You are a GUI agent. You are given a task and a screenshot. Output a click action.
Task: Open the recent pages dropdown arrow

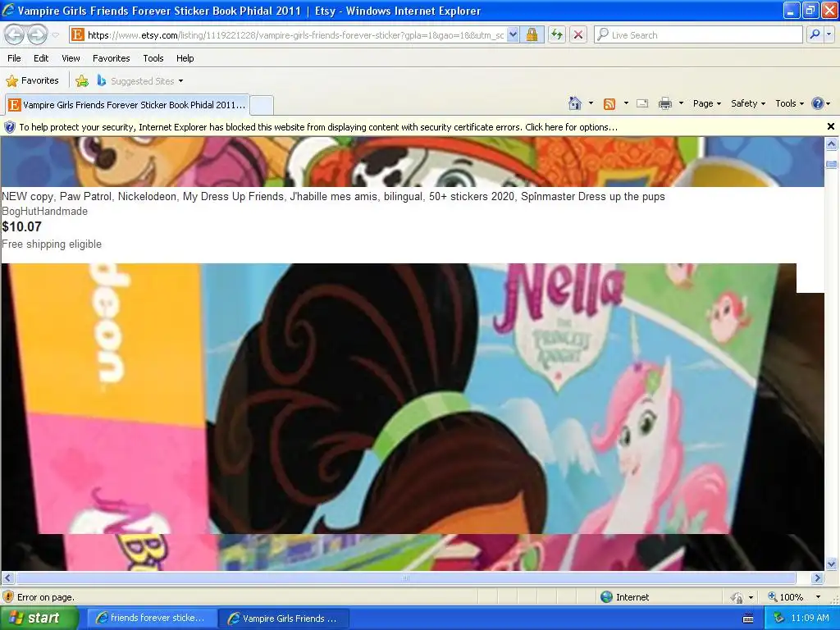tap(55, 35)
